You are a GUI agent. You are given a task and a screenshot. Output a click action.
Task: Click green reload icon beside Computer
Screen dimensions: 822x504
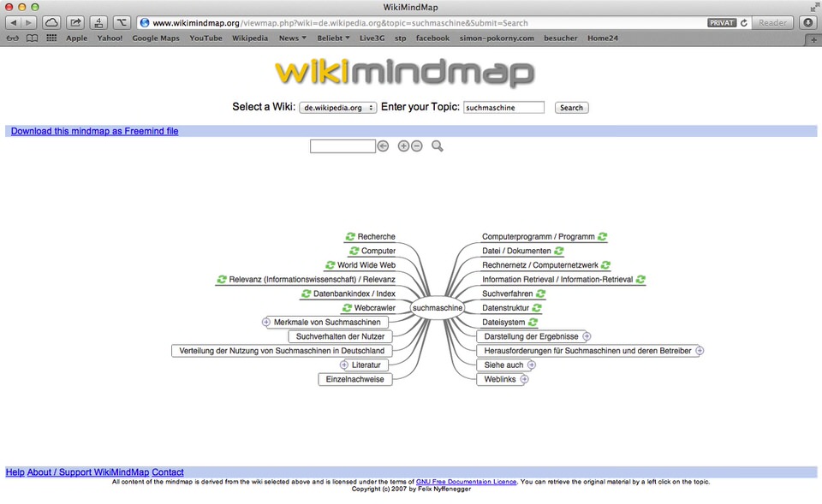[354, 251]
